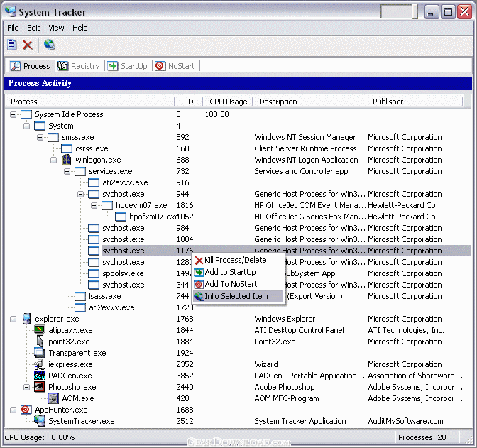Click the PADGen.exe process icon

(40, 376)
